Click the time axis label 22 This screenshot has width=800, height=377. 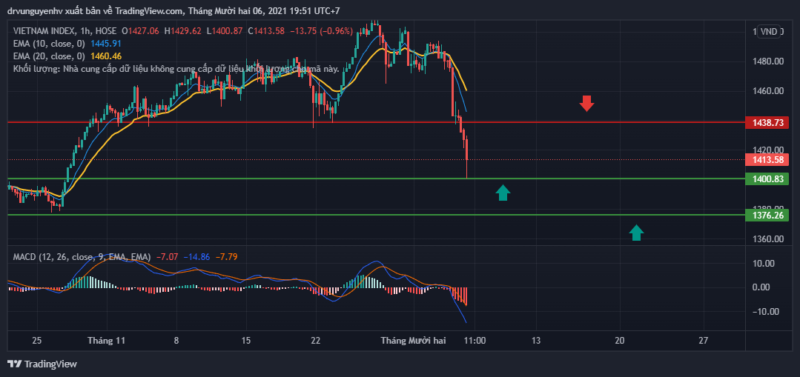coord(316,340)
